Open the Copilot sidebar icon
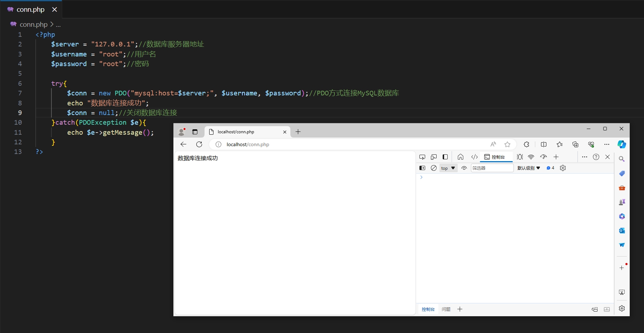This screenshot has width=644, height=333. point(622,144)
